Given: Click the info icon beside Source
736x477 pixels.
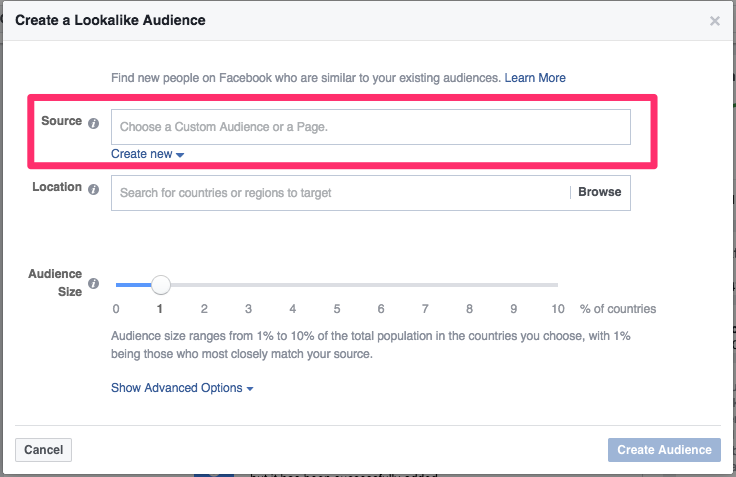Looking at the screenshot, I should (94, 124).
